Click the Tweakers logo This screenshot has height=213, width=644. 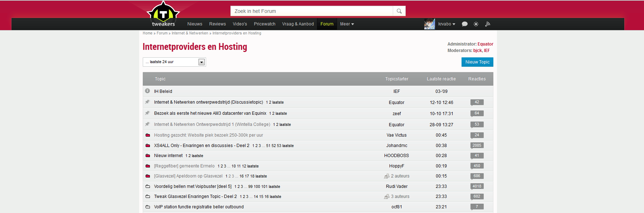pyautogui.click(x=164, y=14)
